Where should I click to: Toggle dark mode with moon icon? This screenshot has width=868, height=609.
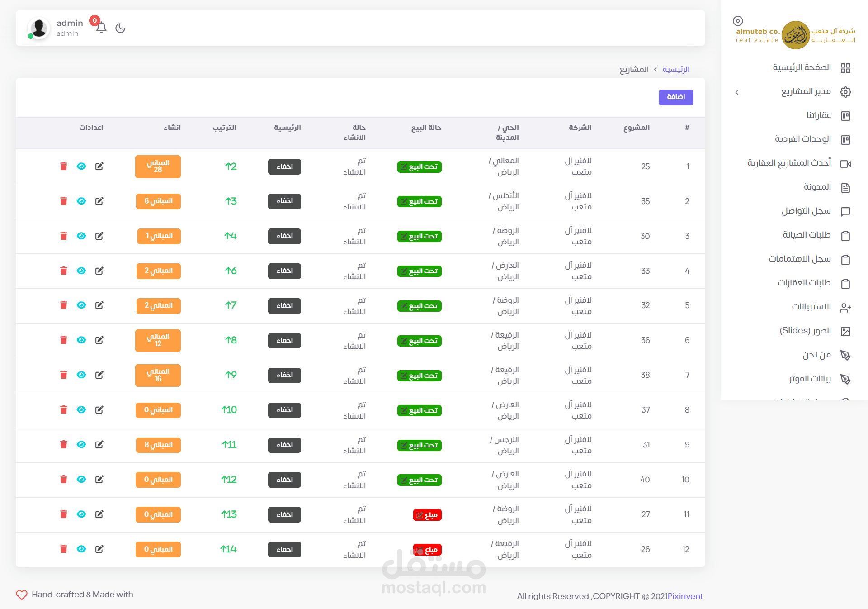[x=120, y=28]
